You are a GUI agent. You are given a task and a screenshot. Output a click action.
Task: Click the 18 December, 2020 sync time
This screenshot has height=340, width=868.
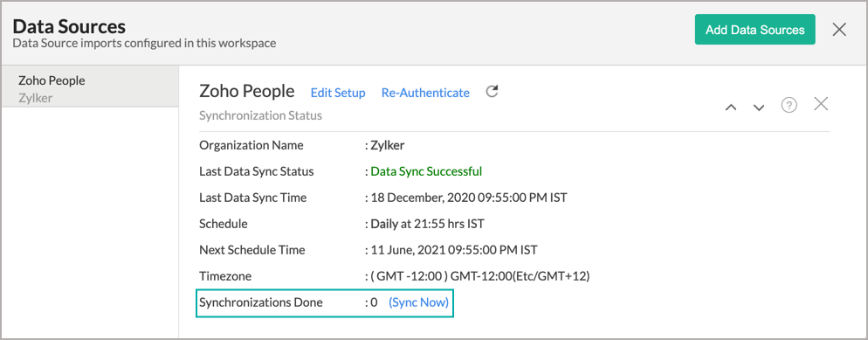tap(468, 198)
